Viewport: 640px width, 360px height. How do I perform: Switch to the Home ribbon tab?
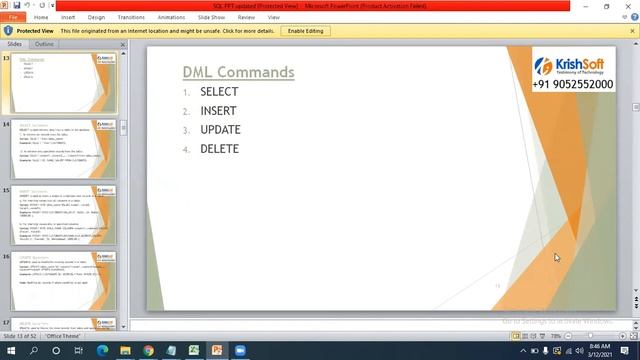41,17
